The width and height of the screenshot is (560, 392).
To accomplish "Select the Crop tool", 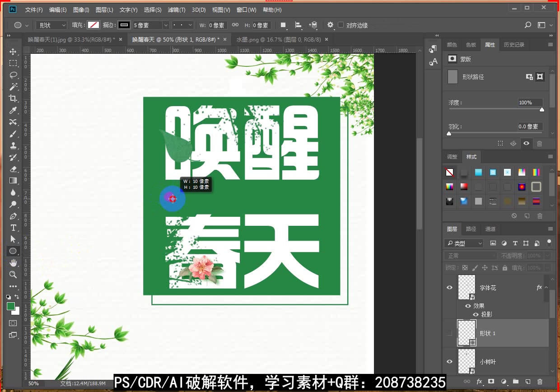I will pos(13,98).
